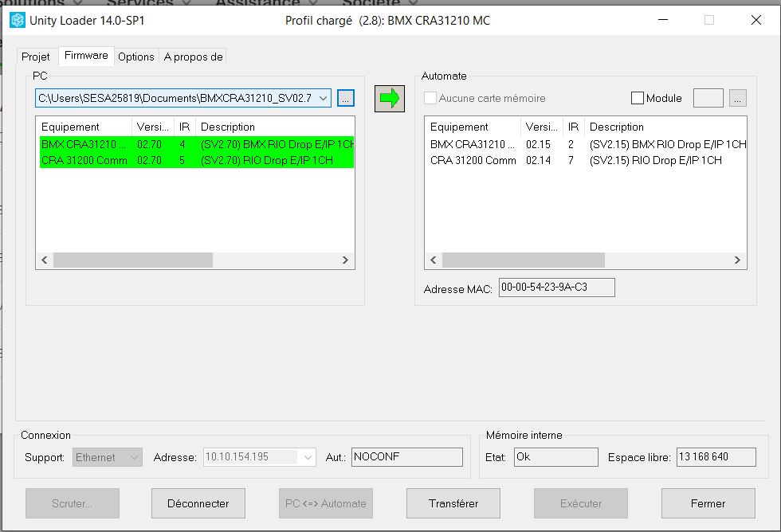
Task: Minimize the Unity Loader window
Action: coord(663,20)
